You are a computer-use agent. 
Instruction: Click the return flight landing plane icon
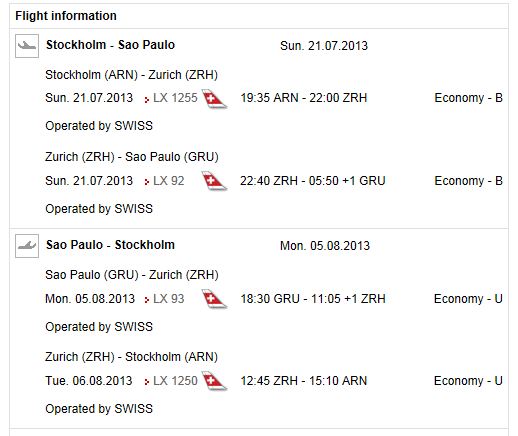27,246
